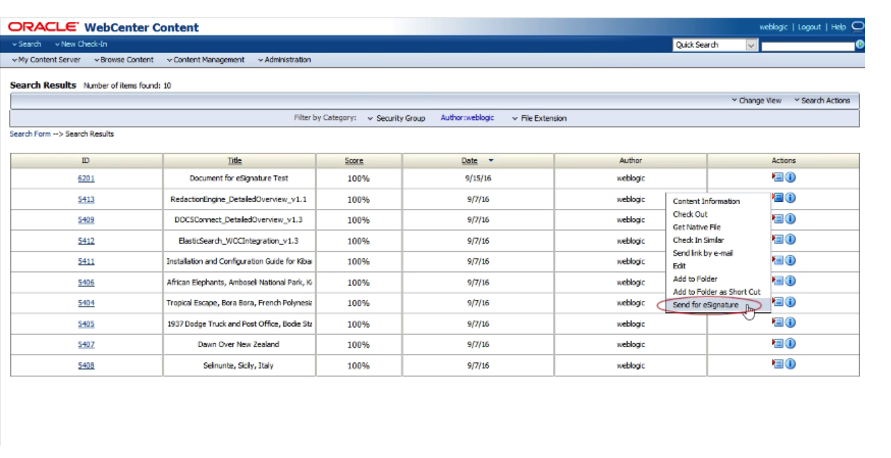Show info icon for Tropical Escape row
This screenshot has height=458, width=891.
790,302
